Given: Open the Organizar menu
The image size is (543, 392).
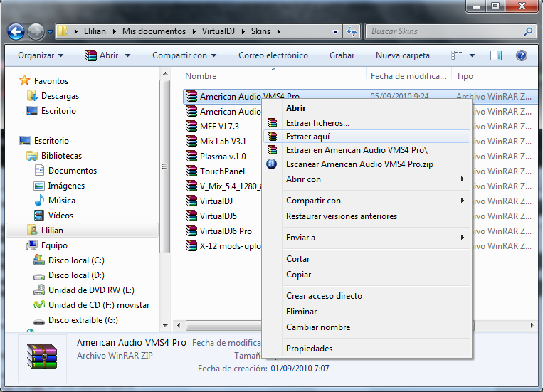Looking at the screenshot, I should pyautogui.click(x=41, y=55).
